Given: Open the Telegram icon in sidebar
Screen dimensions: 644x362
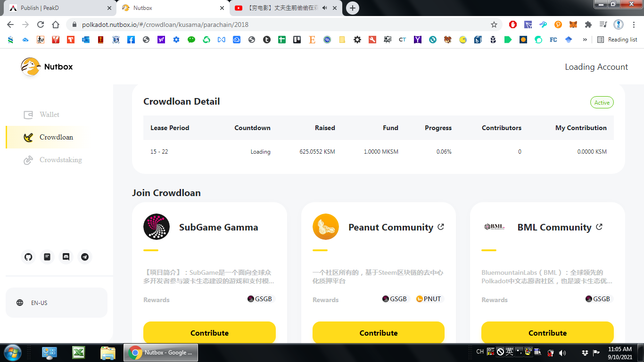Looking at the screenshot, I should click(x=85, y=257).
